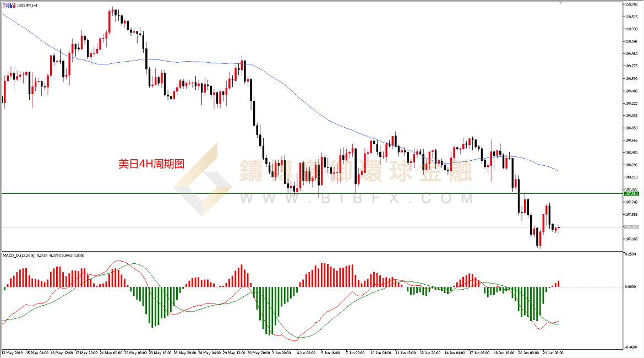Click the 30 May 20:00 time label
Screen dimensions: 644x358
pos(258,352)
